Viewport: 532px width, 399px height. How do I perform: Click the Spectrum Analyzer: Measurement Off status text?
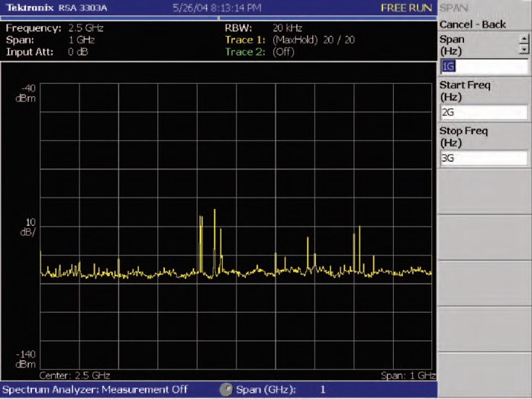tap(95, 390)
